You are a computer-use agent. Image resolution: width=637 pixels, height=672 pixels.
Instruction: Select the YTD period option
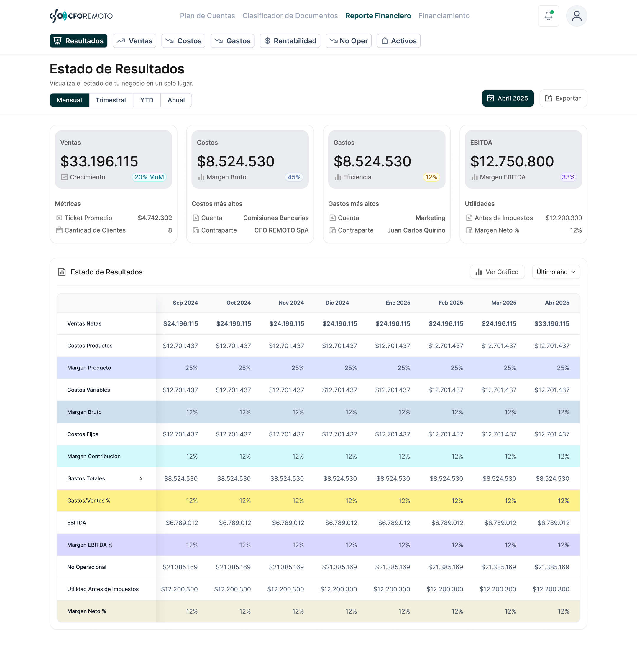(147, 100)
